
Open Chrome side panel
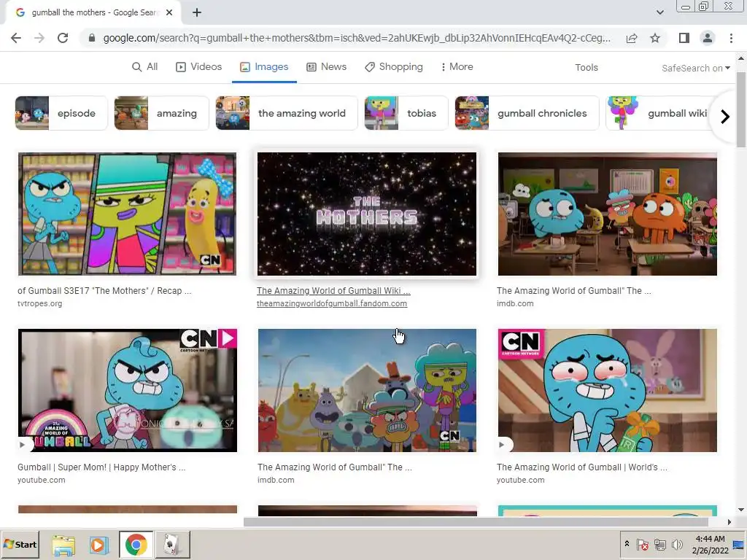click(684, 38)
